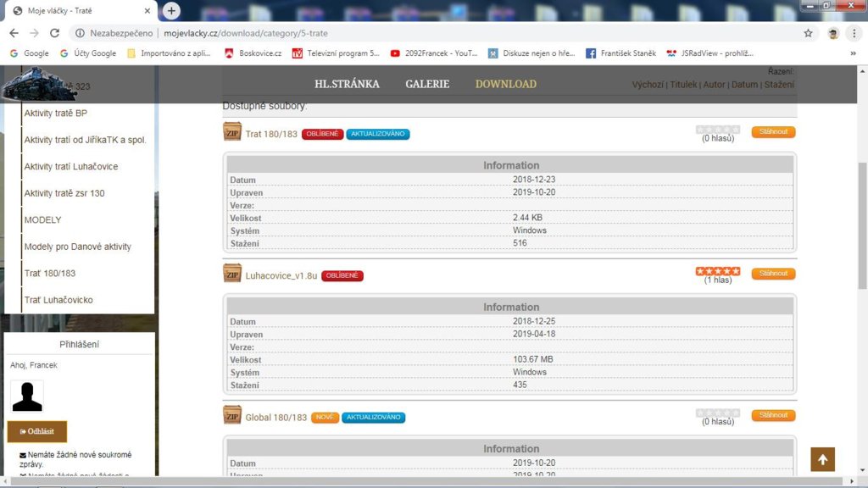Rate Trat 180/183 using the star rating

pos(718,130)
